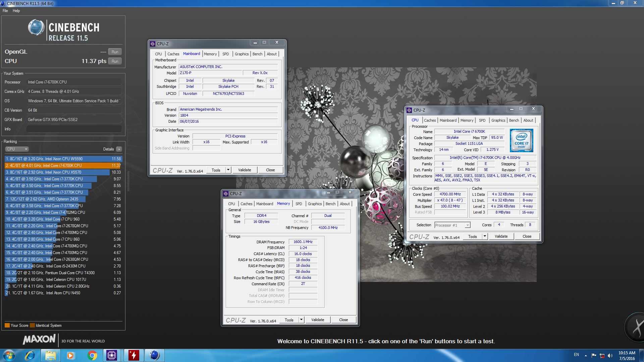Image resolution: width=644 pixels, height=362 pixels.
Task: Expand Tools dropdown arrow in Memory CPU-Z
Action: [301, 320]
